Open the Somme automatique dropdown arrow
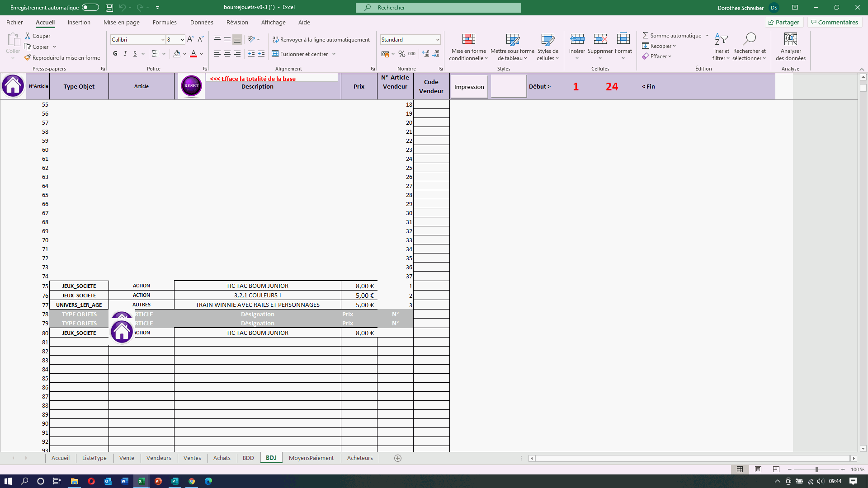868x488 pixels. [x=707, y=36]
